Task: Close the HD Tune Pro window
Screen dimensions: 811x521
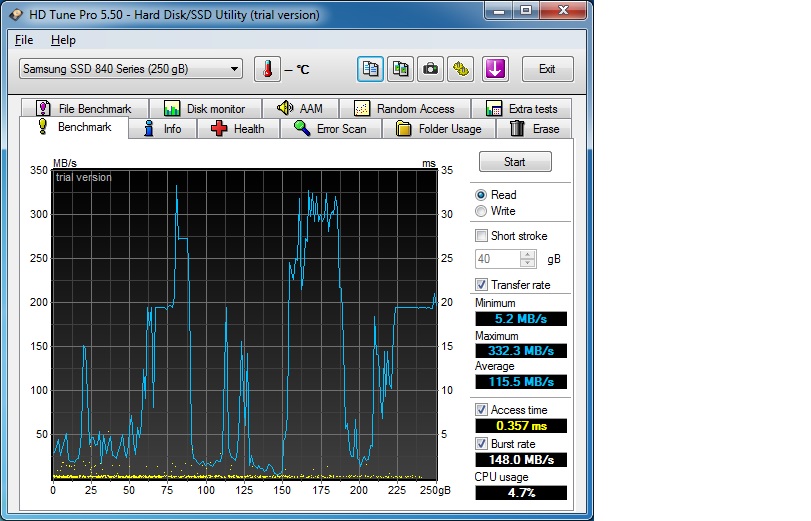Action: (564, 10)
